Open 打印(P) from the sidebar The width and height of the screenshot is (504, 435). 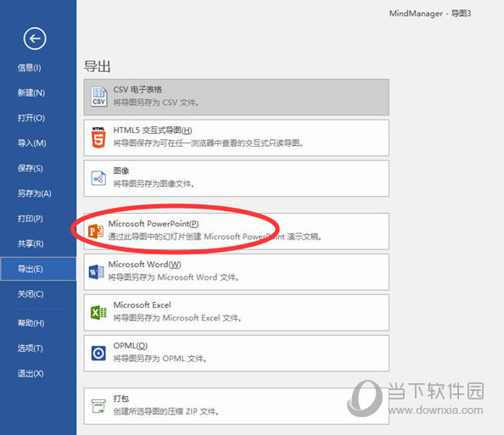tap(31, 219)
